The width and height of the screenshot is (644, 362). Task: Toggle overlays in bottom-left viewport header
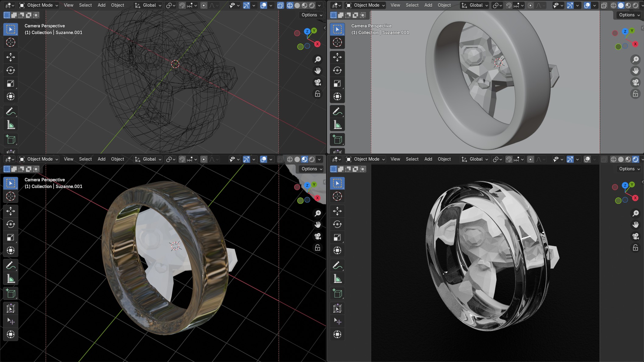click(263, 159)
